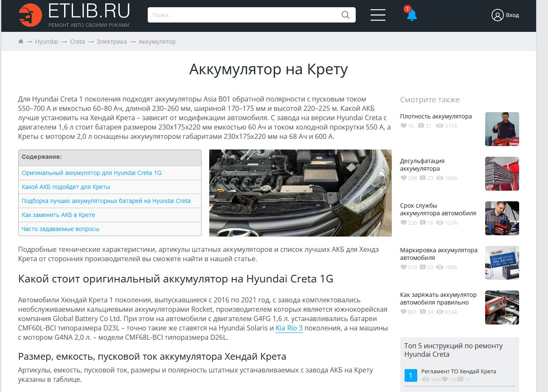The height and width of the screenshot is (392, 548).
Task: Click comments icon under Срок службы аккумулятора
Action: coord(423,223)
